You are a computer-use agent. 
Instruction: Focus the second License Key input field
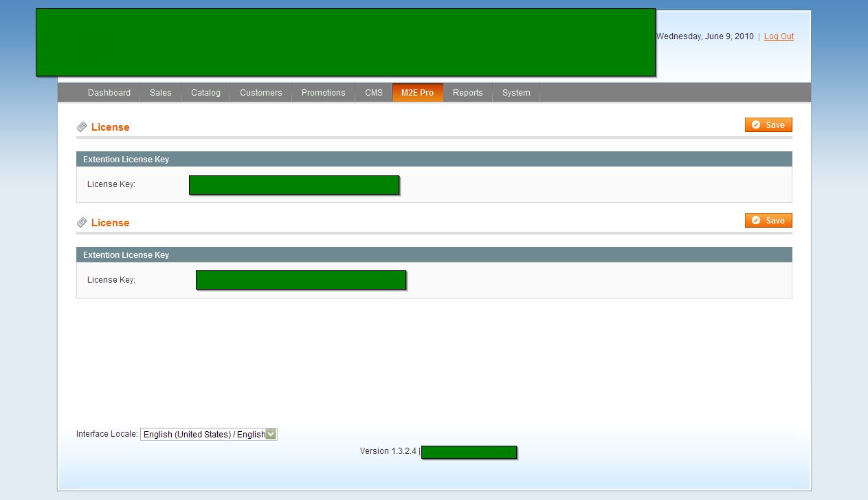[301, 280]
